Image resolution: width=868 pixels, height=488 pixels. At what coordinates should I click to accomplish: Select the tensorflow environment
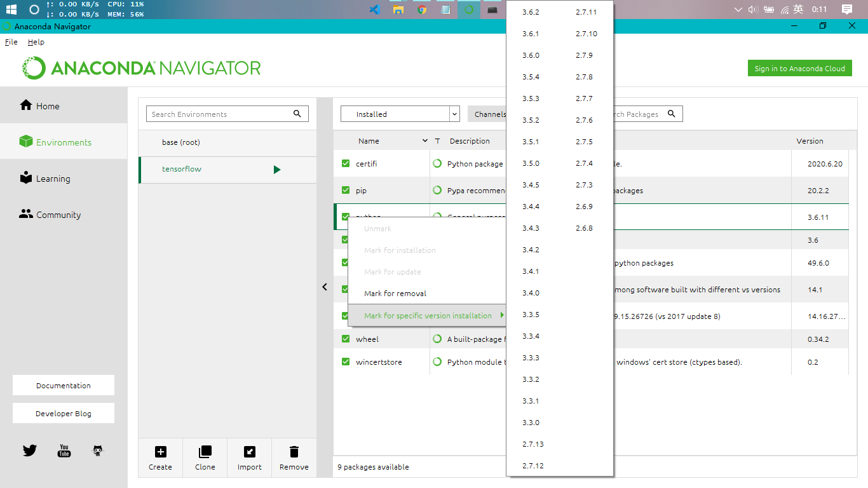pyautogui.click(x=227, y=170)
